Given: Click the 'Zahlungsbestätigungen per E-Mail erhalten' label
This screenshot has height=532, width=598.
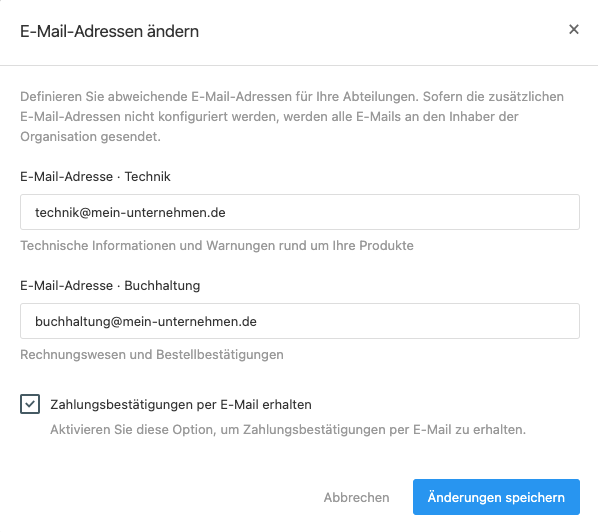Looking at the screenshot, I should coord(181,405).
